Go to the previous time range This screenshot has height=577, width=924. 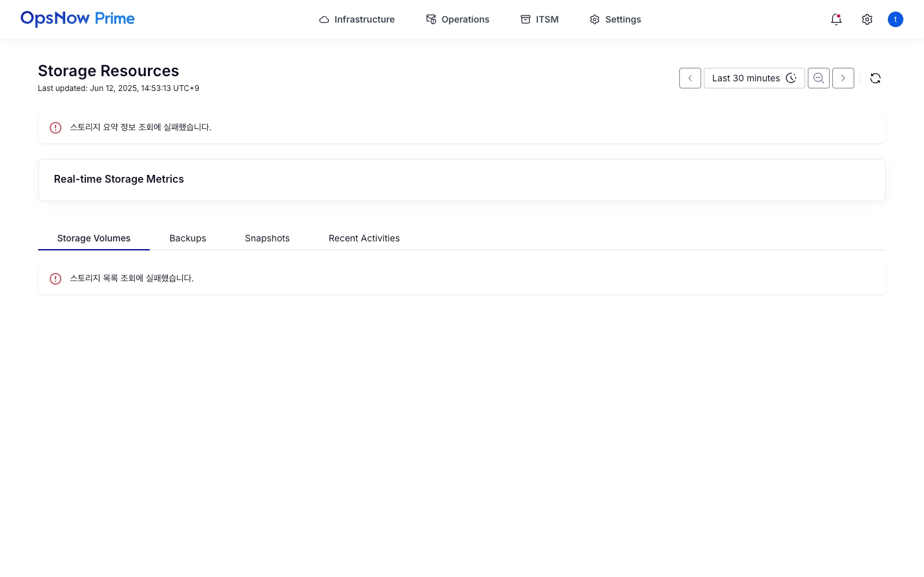tap(690, 78)
